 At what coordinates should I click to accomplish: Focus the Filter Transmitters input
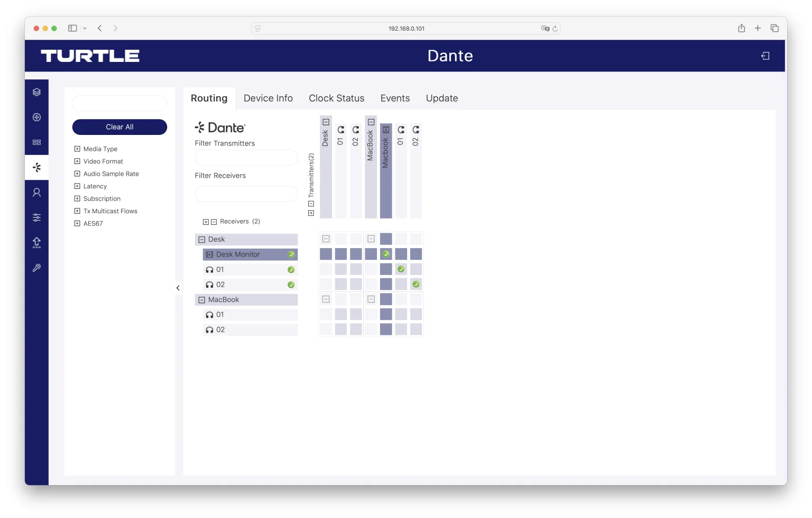pos(246,158)
